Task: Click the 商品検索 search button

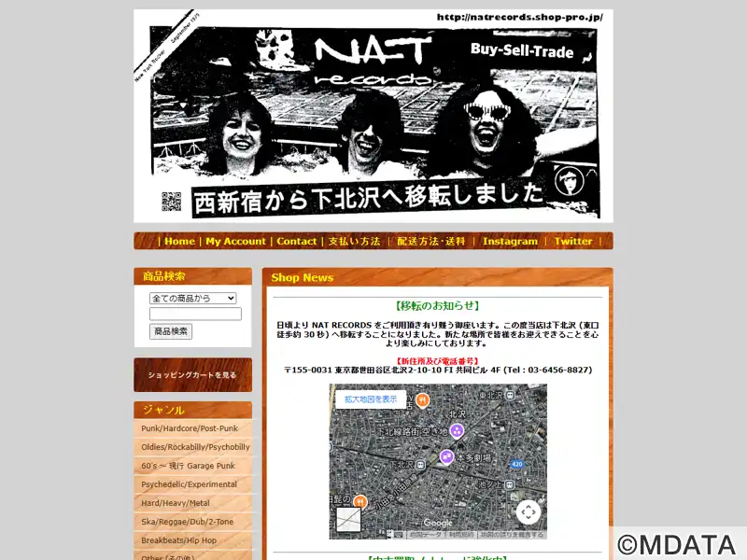Action: tap(171, 331)
